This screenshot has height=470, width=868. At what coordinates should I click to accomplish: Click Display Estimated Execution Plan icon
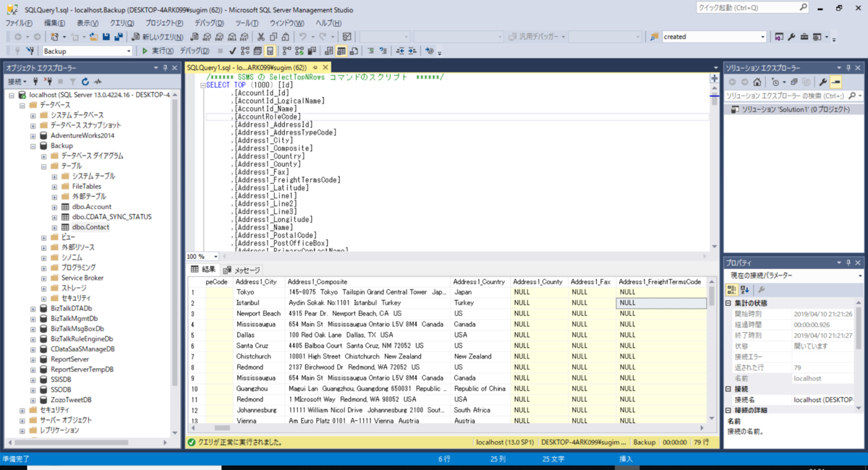[245, 51]
